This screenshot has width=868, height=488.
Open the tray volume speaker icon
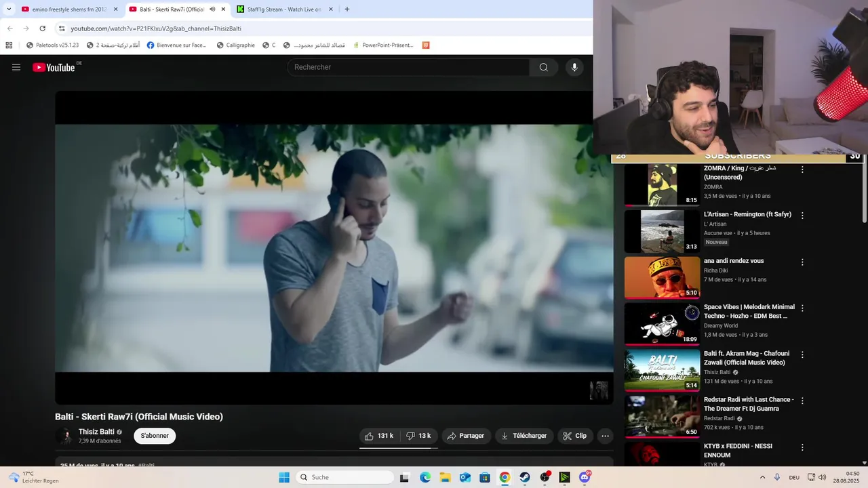[823, 477]
